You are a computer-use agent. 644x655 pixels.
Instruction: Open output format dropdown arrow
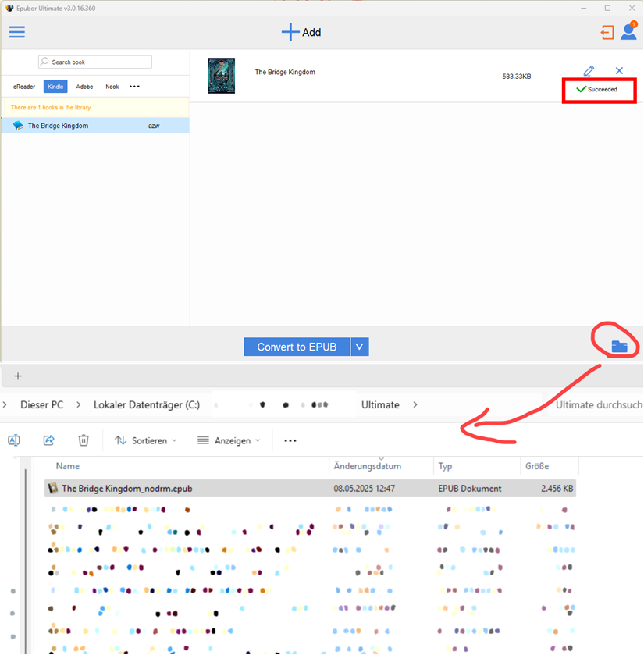click(x=360, y=347)
